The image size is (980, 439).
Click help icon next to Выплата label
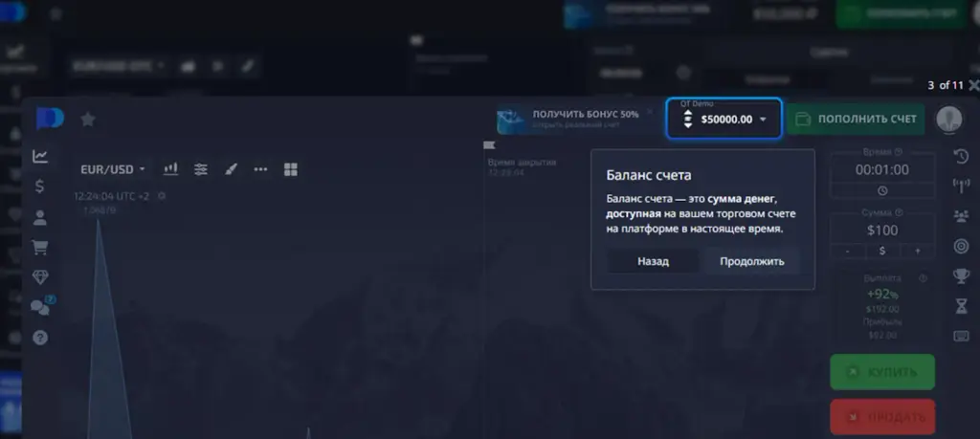[x=924, y=278]
